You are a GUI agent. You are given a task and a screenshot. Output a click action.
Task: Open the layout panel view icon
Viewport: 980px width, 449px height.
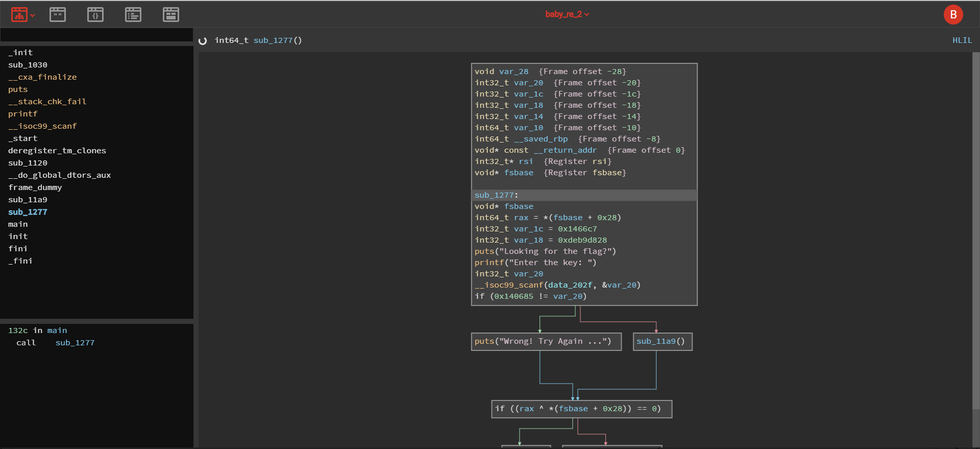(x=171, y=15)
